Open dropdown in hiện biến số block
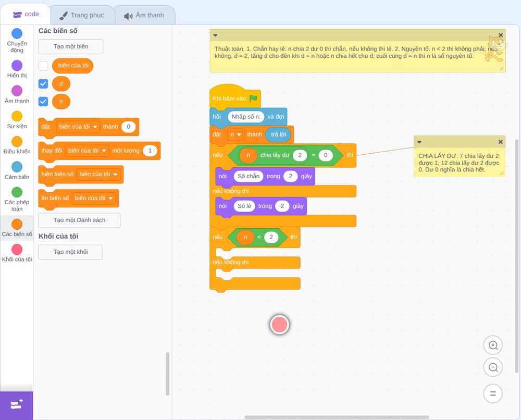 98,174
